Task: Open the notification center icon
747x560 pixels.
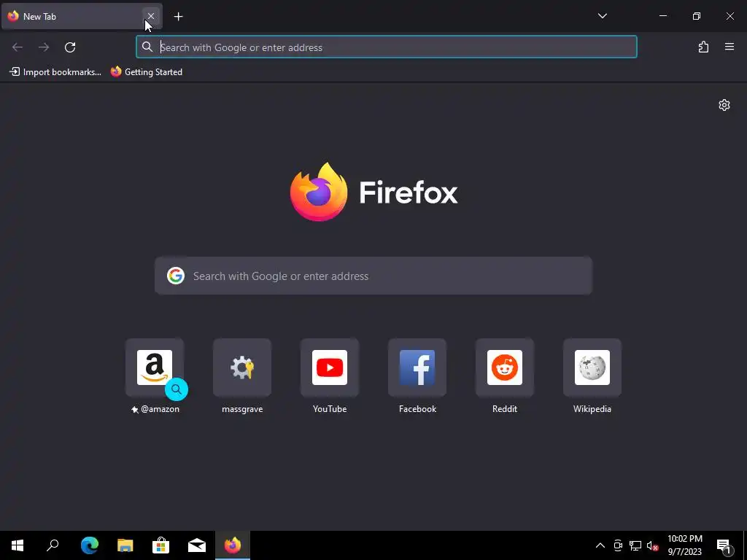Action: [724, 545]
